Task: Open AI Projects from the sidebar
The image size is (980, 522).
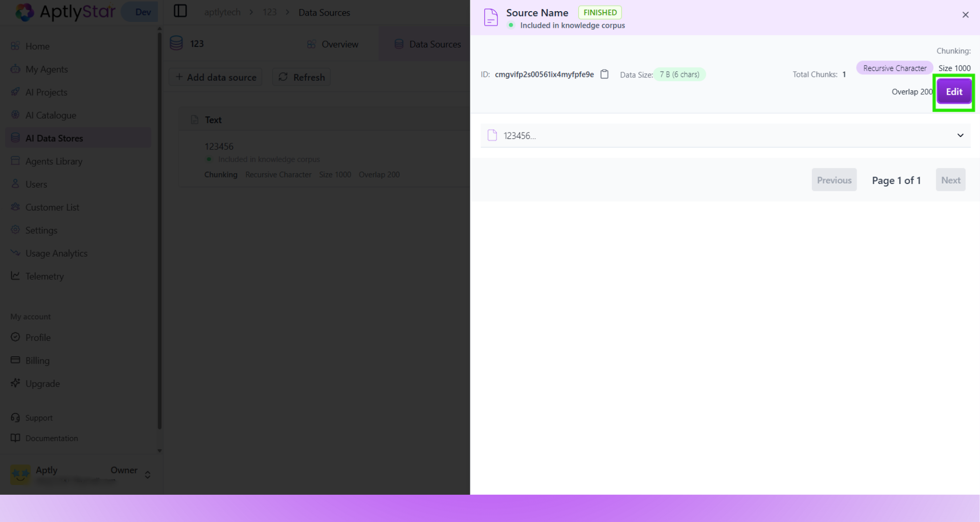Action: point(15,92)
